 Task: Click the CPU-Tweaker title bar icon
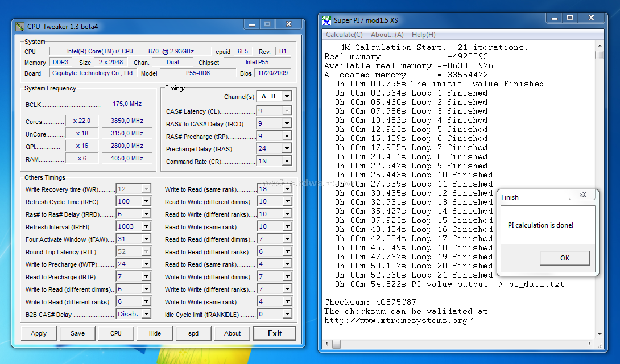(x=20, y=27)
